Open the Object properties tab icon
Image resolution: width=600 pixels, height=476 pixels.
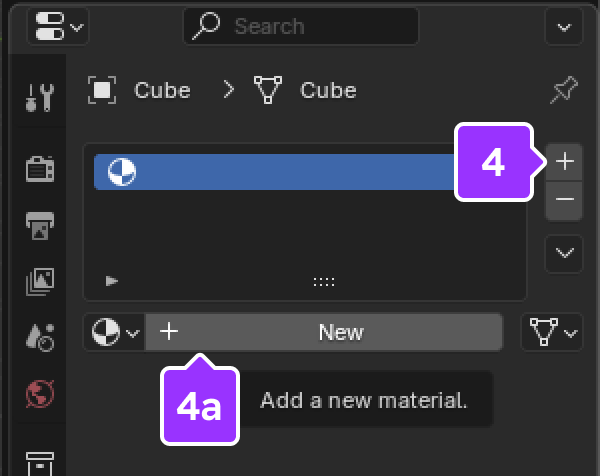40,461
